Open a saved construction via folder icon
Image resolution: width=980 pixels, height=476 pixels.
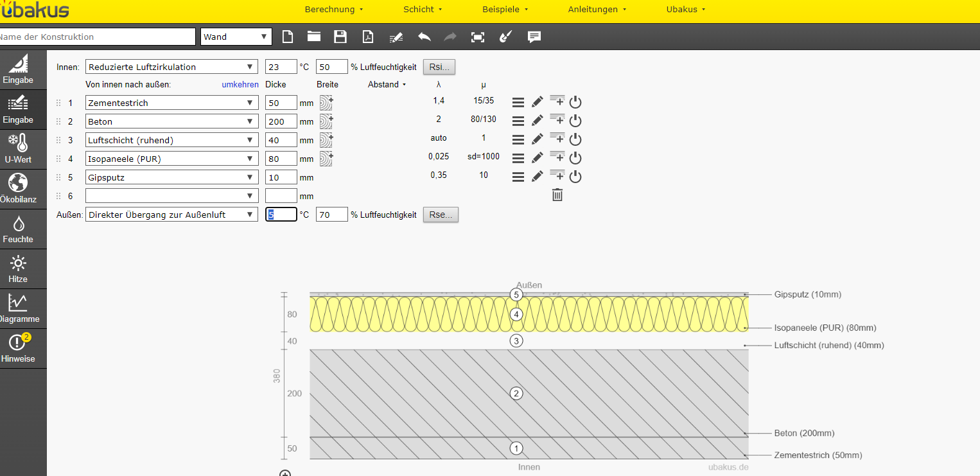point(313,37)
